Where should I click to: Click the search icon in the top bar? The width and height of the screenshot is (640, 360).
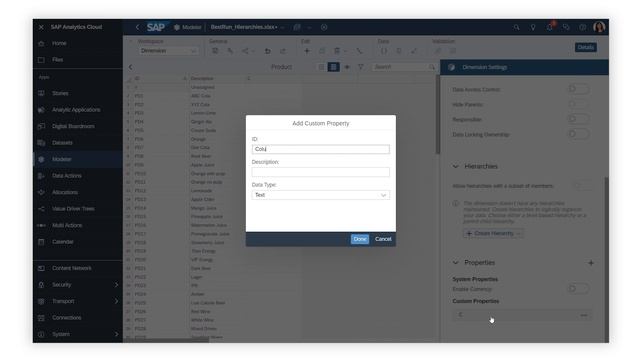pos(516,27)
